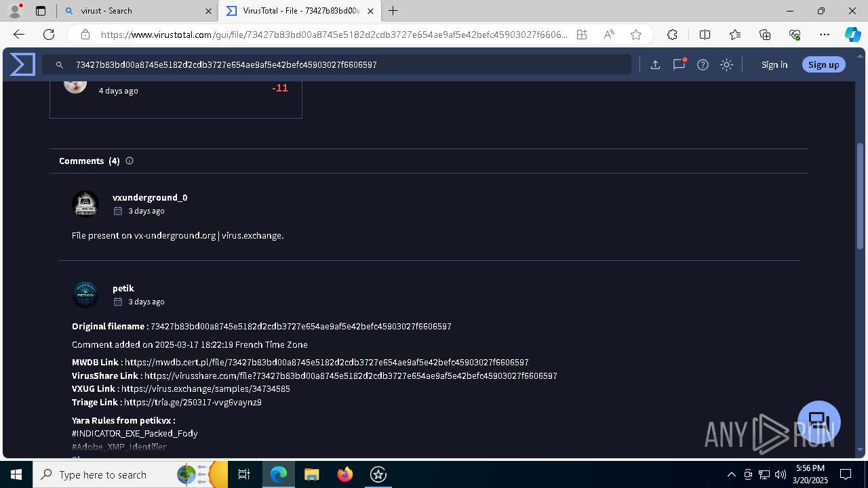868x488 pixels.
Task: Click the address bar URL
Action: (x=334, y=35)
